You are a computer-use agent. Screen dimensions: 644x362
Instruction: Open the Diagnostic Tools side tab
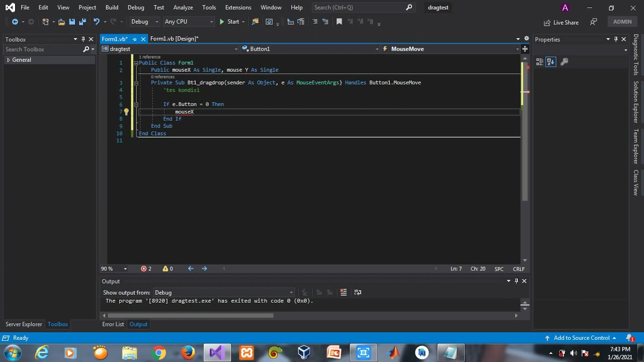636,55
